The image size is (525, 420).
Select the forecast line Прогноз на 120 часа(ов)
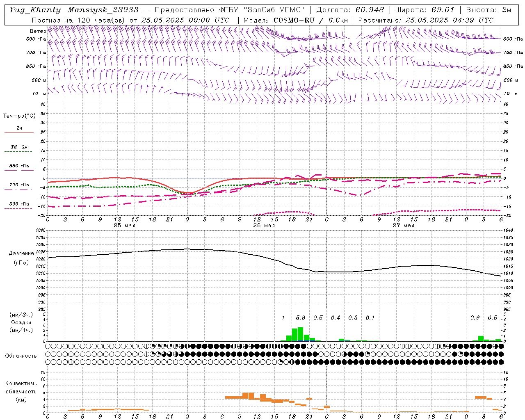tap(79, 20)
